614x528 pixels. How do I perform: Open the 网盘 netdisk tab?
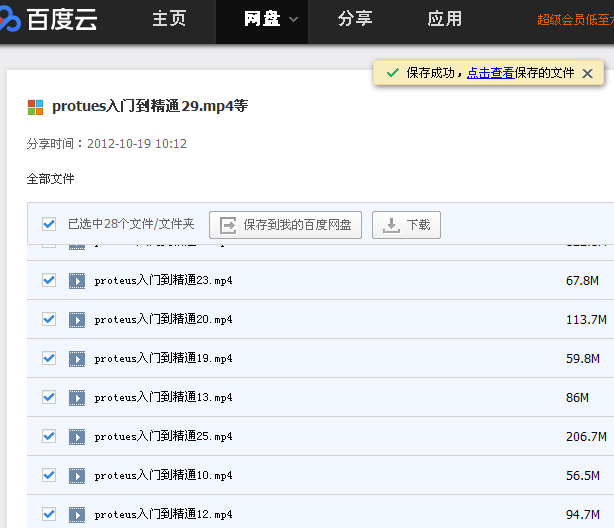[x=262, y=19]
